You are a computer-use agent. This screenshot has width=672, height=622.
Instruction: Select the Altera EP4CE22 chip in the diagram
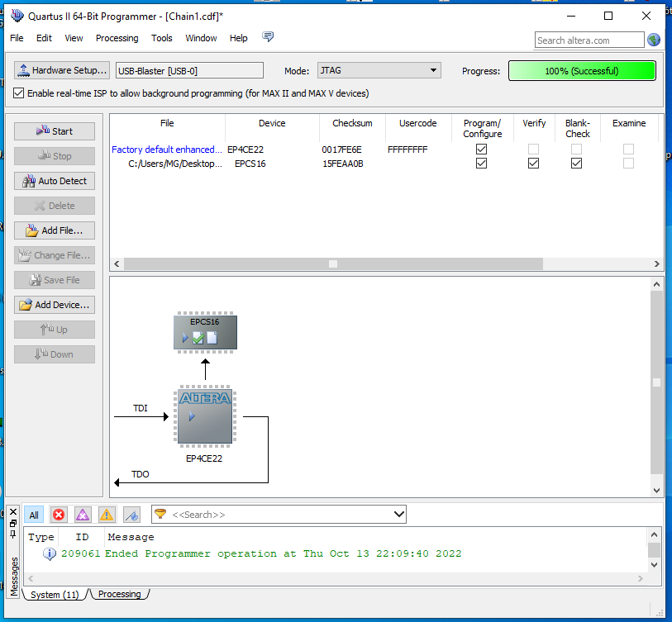pyautogui.click(x=204, y=416)
